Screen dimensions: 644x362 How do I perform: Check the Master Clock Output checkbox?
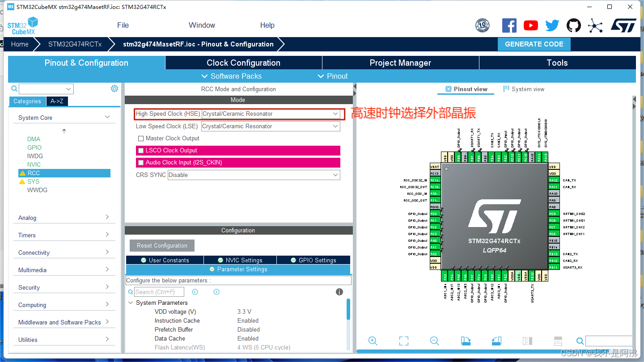[141, 138]
